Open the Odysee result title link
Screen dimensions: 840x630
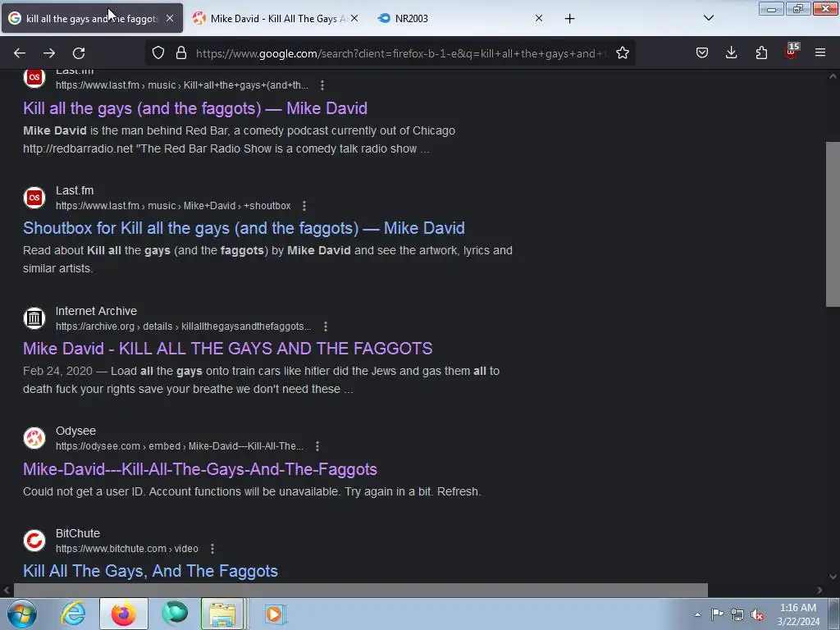200,469
